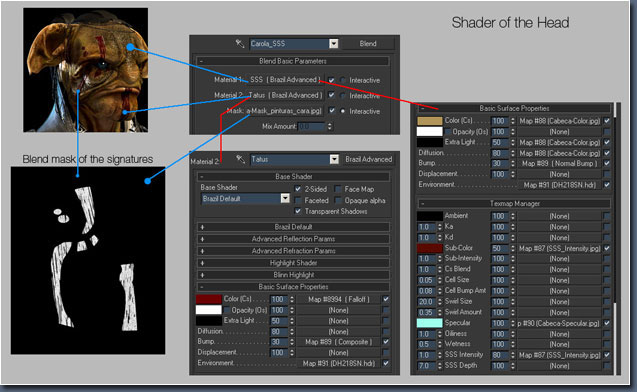Screen dimensions: 637x392
Task: Toggle the Mask enable checkbox
Action: (x=332, y=110)
